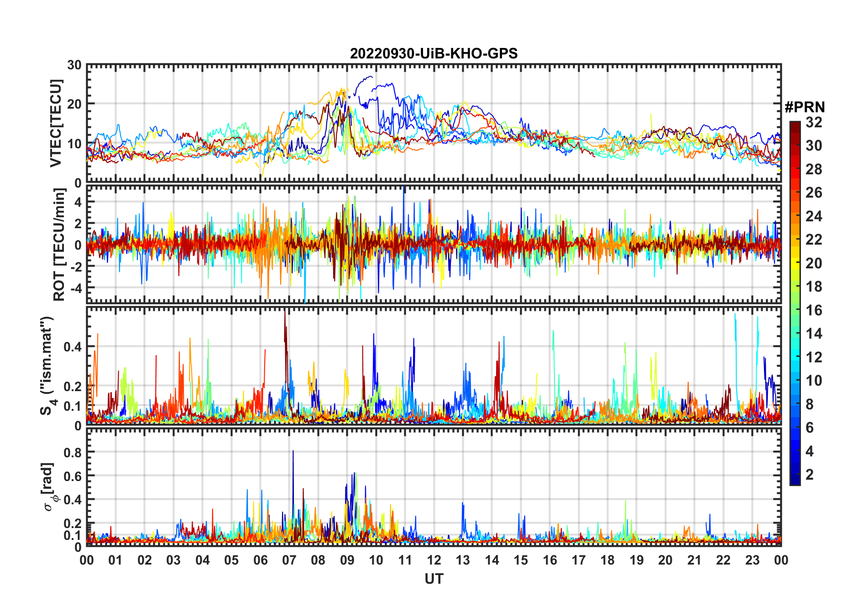Click the sigma-phi [rad] y-axis label
This screenshot has height=607, width=868.
50,487
